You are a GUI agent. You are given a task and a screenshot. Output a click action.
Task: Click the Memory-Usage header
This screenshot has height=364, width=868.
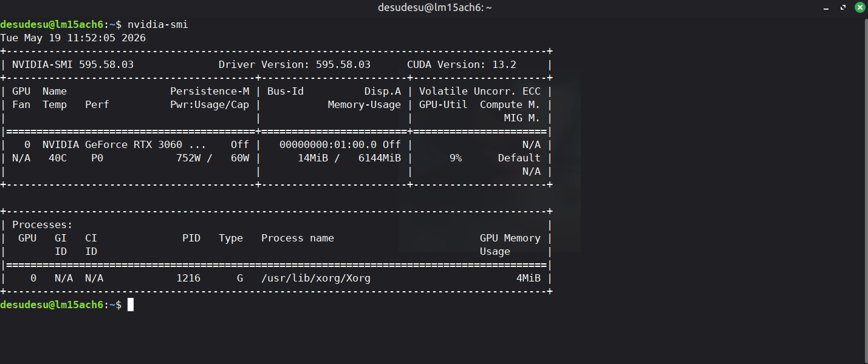click(x=364, y=104)
